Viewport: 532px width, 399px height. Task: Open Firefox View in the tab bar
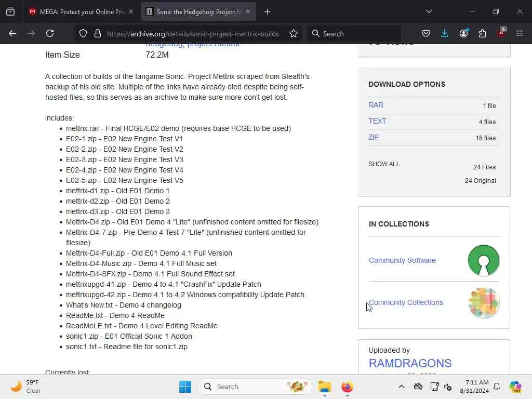10,11
